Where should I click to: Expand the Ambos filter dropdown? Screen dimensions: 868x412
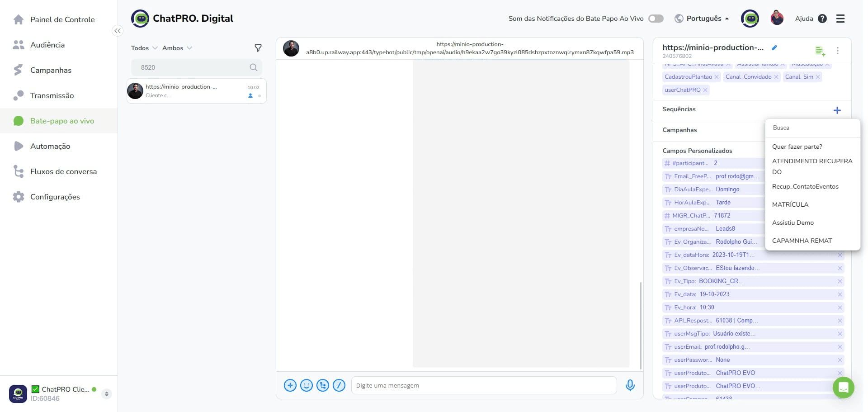(x=177, y=48)
